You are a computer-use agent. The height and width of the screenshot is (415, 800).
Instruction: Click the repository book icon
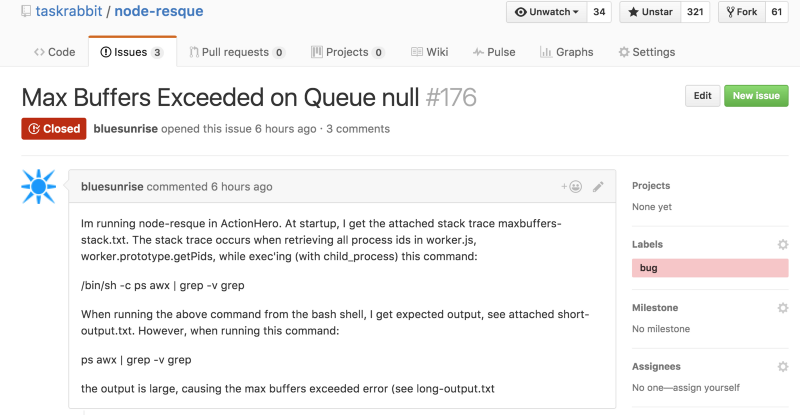(26, 11)
